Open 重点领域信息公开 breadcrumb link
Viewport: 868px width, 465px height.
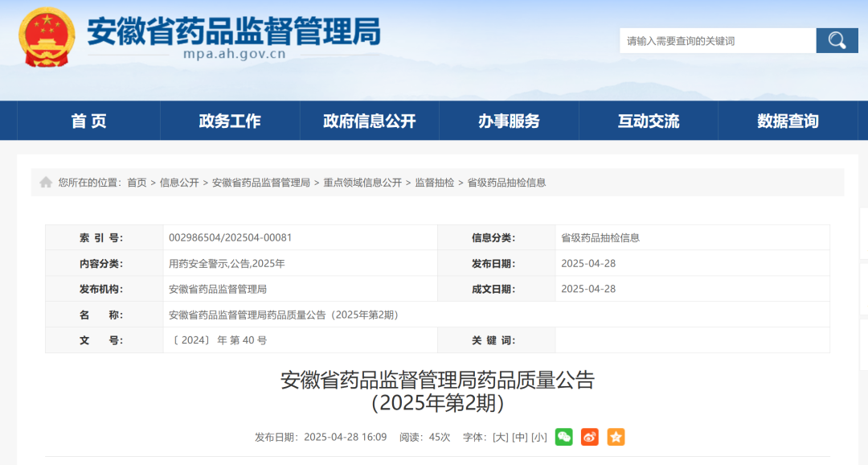point(362,183)
